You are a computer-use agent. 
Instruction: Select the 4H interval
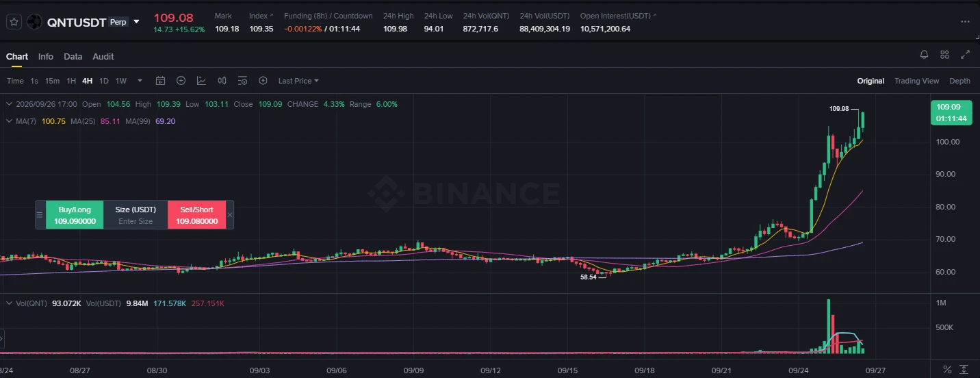coord(88,81)
